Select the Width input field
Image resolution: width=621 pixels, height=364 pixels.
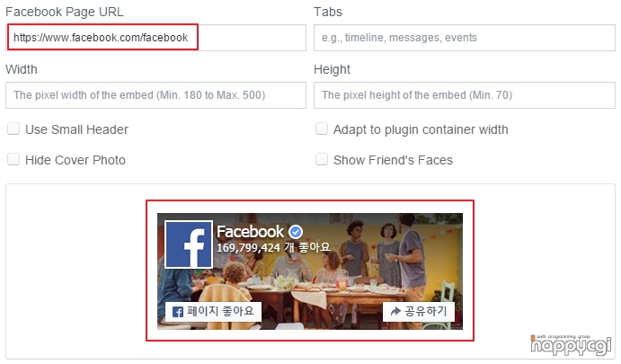click(155, 95)
